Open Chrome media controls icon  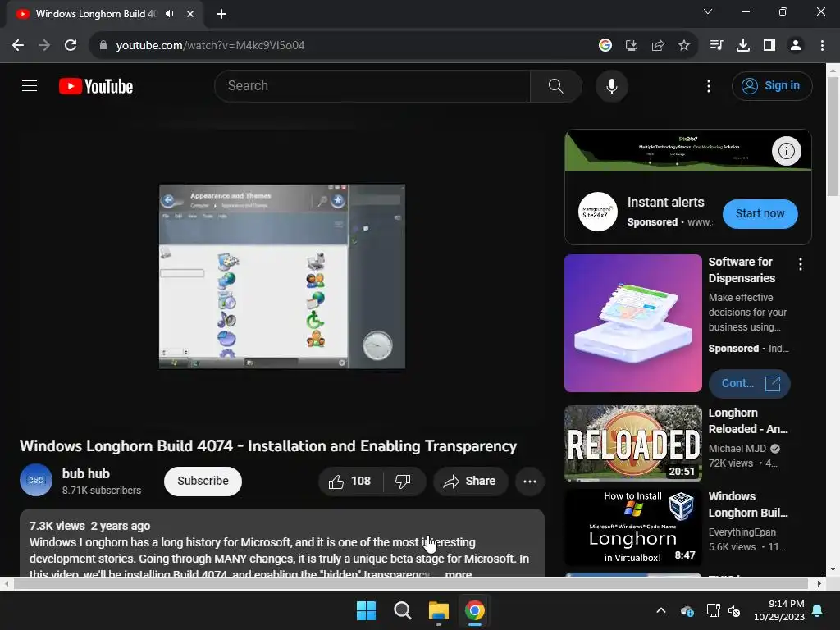716,45
